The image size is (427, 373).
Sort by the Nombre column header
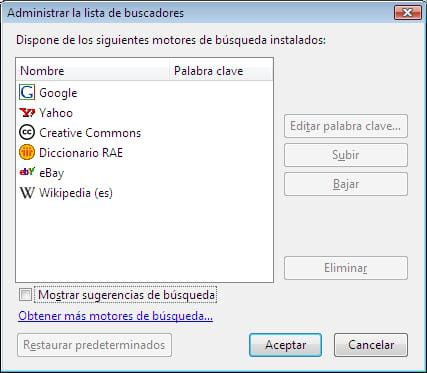pyautogui.click(x=93, y=71)
